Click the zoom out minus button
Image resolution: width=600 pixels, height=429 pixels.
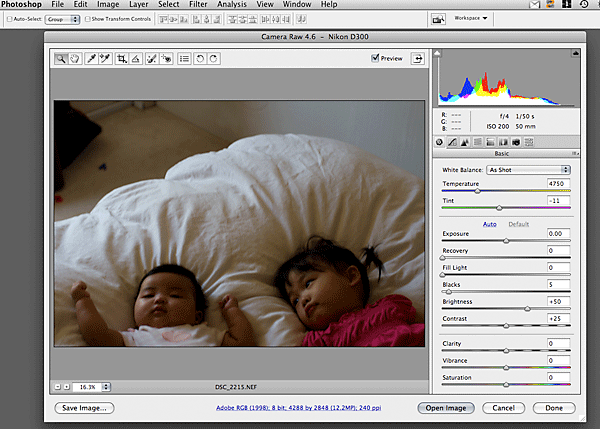click(57, 387)
